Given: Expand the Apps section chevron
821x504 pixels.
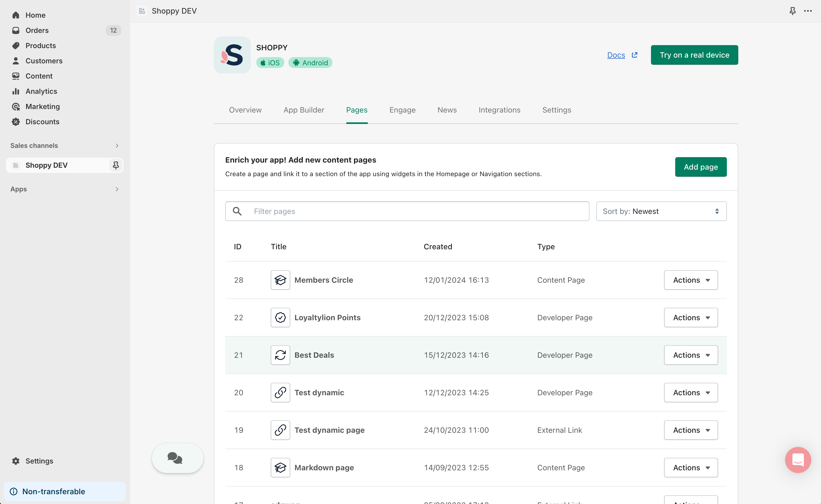Looking at the screenshot, I should pos(117,189).
